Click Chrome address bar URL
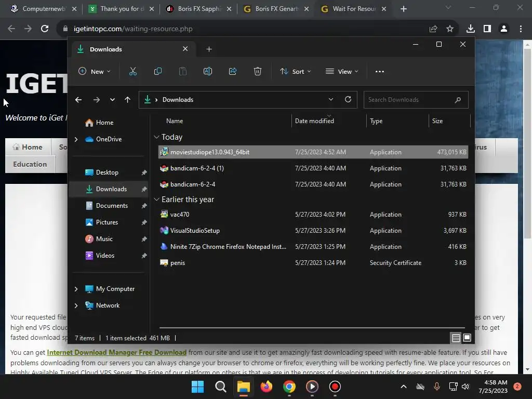 (x=133, y=29)
